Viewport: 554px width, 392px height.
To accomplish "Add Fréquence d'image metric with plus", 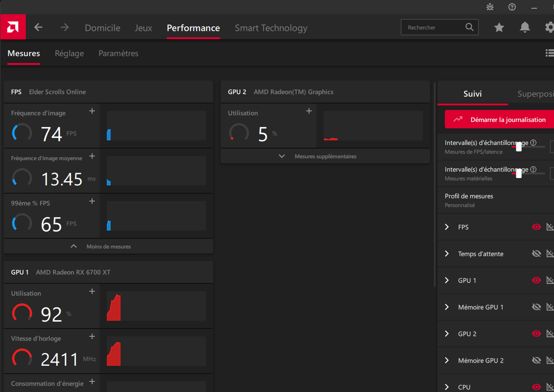I will 92,111.
